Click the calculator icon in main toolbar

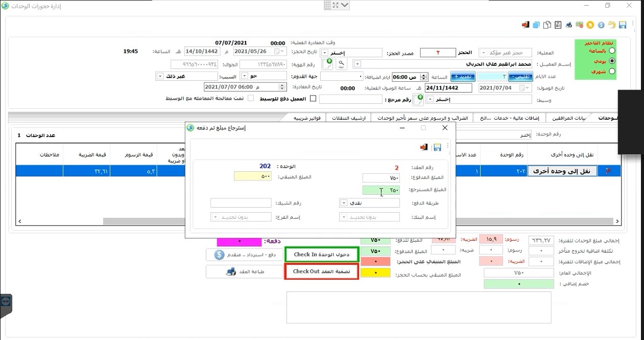click(558, 25)
